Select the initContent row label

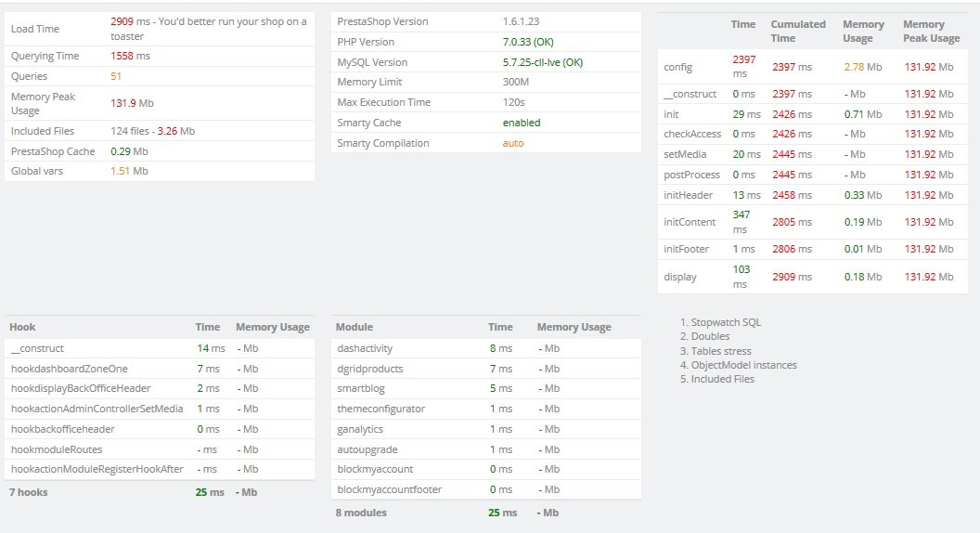(x=690, y=222)
